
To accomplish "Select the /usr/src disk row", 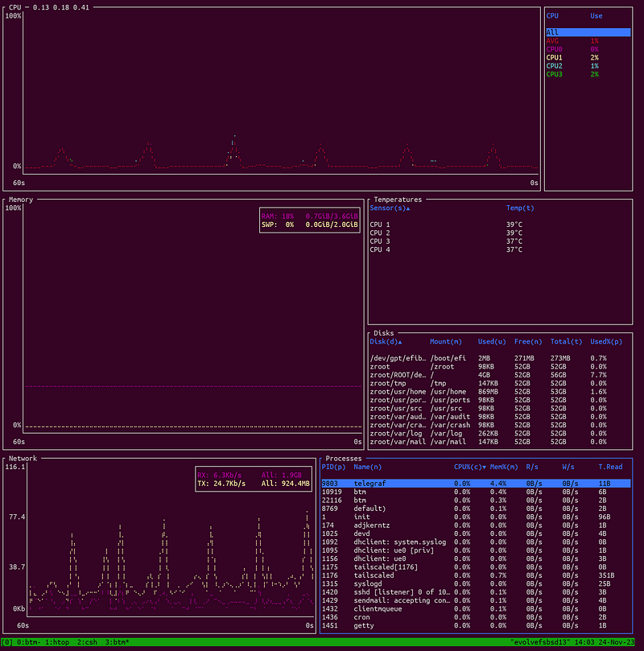I will (x=500, y=408).
